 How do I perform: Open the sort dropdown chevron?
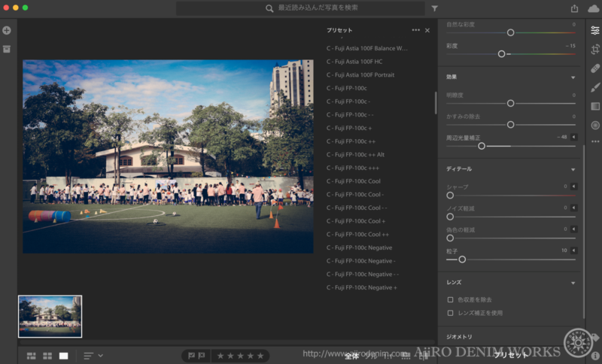[101, 356]
